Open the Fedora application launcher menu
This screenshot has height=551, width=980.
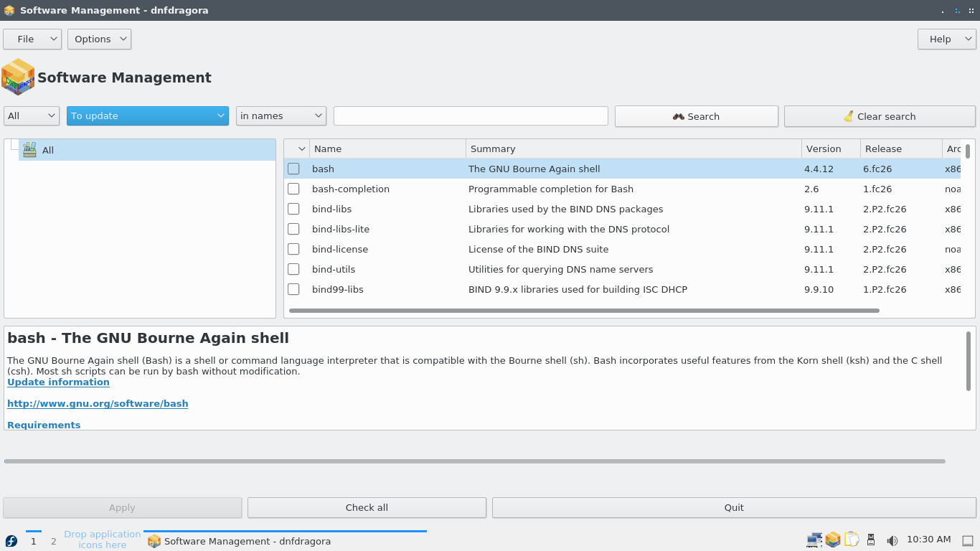[x=11, y=541]
